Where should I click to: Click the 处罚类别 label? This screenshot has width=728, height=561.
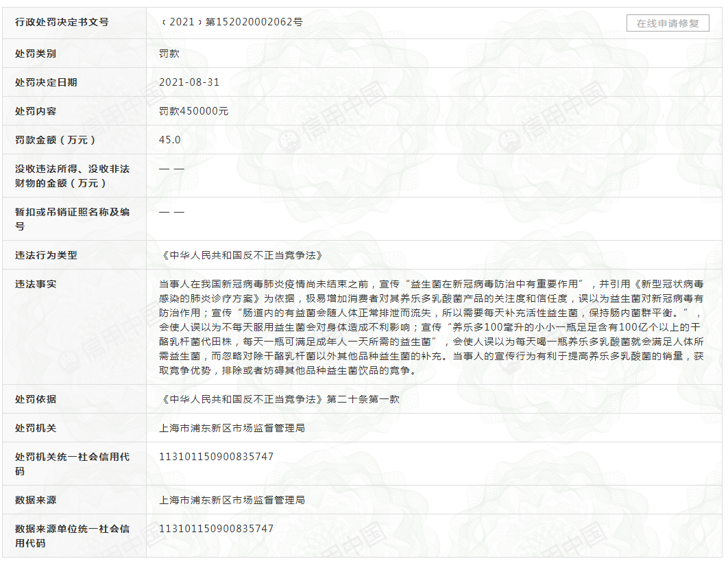pos(35,53)
